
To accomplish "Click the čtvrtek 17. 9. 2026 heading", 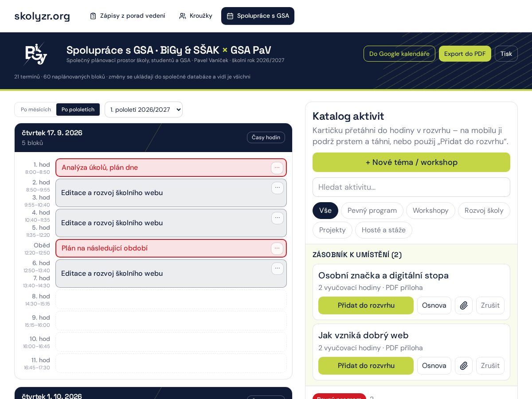I will click(x=52, y=133).
